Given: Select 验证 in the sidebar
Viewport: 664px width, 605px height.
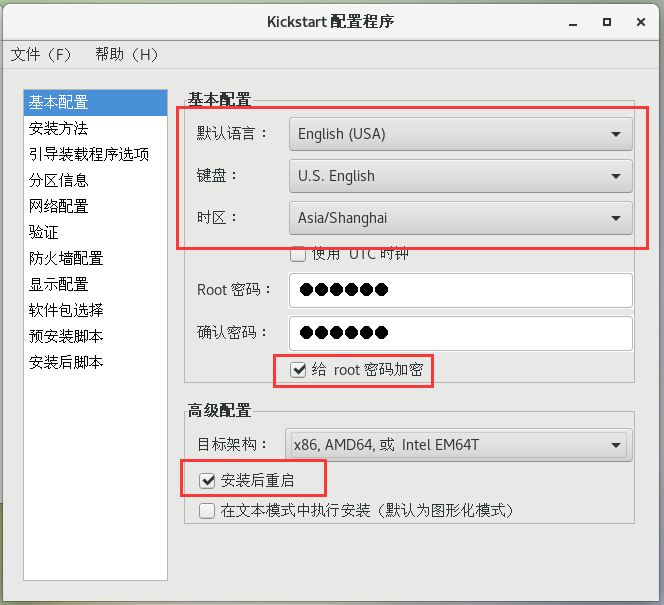Looking at the screenshot, I should [x=95, y=232].
